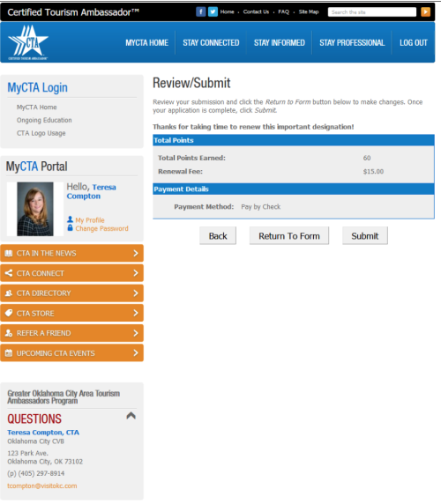Click Teresa Compton's profile photo
The width and height of the screenshot is (441, 504).
pos(35,209)
